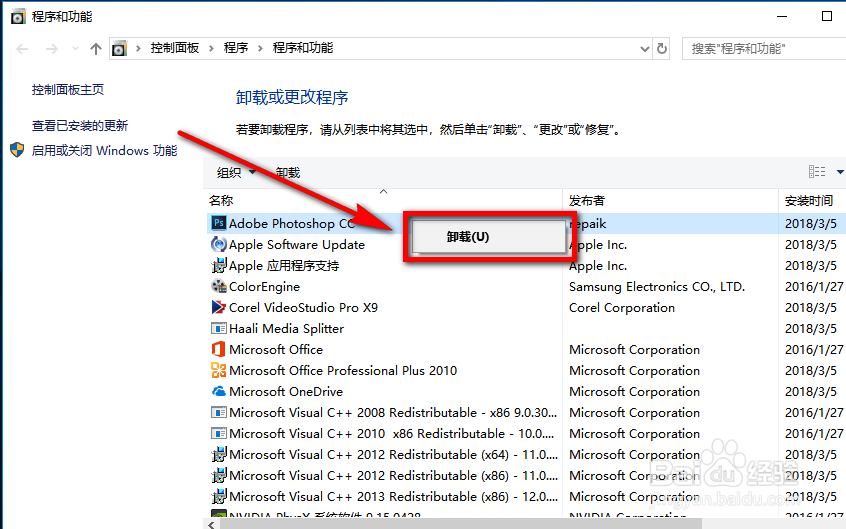The image size is (846, 529).
Task: Click publisher Samsung Electronics CO., LTD.
Action: pyautogui.click(x=657, y=287)
